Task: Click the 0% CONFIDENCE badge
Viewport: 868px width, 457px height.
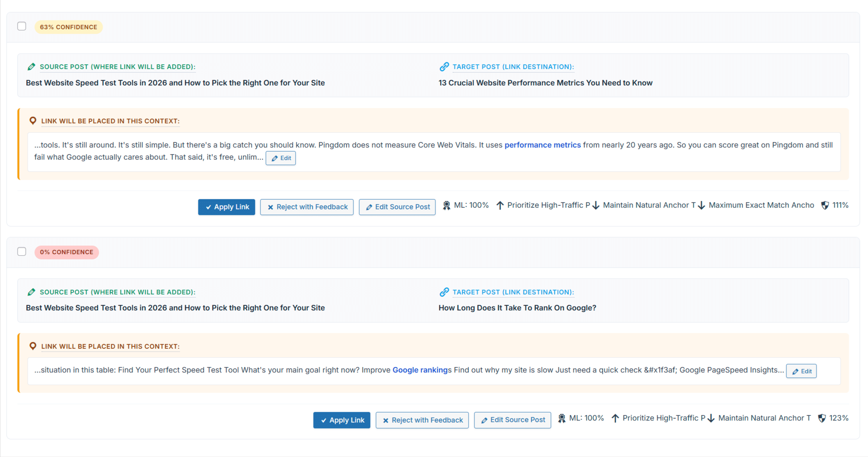Action: pyautogui.click(x=66, y=252)
